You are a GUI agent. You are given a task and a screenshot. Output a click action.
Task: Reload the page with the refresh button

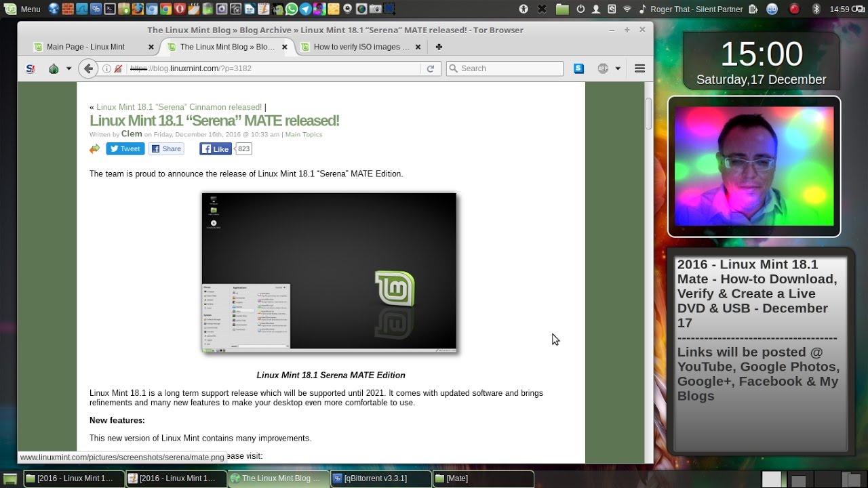point(430,68)
